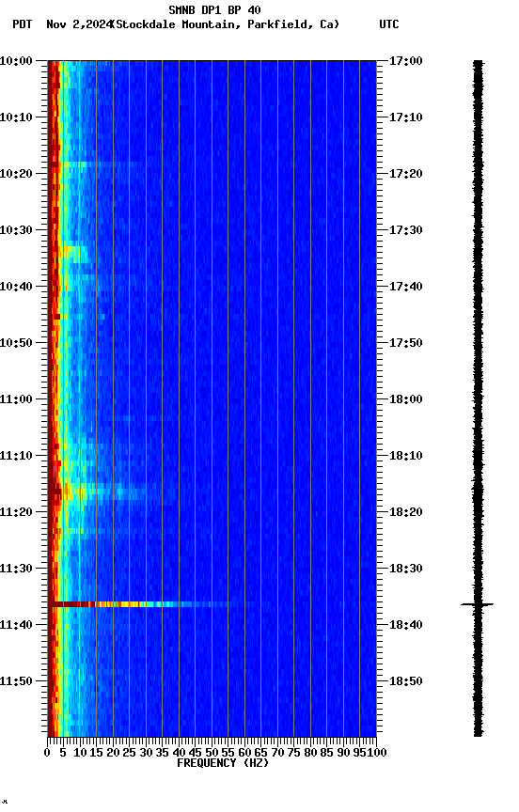Click the spectrogram streak near 10:18
519x812 pixels.
pyautogui.click(x=93, y=164)
